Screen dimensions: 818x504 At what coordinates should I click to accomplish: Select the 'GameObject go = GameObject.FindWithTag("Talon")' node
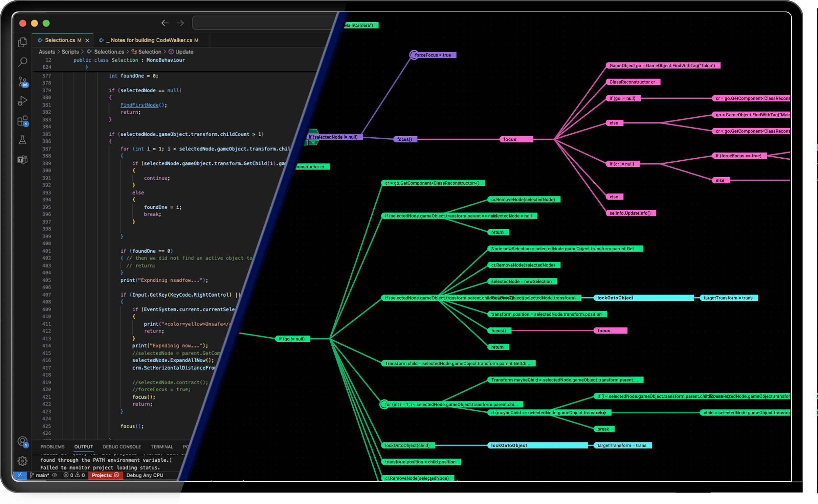[x=663, y=65]
